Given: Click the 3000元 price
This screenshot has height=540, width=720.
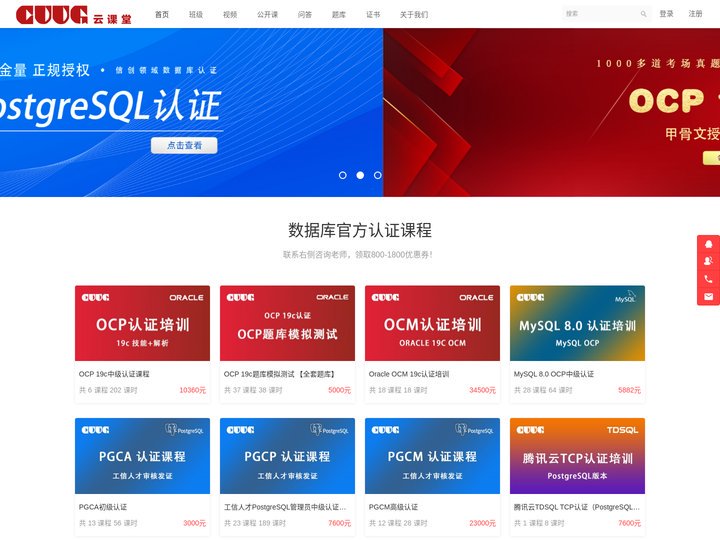Looking at the screenshot, I should pos(194,523).
